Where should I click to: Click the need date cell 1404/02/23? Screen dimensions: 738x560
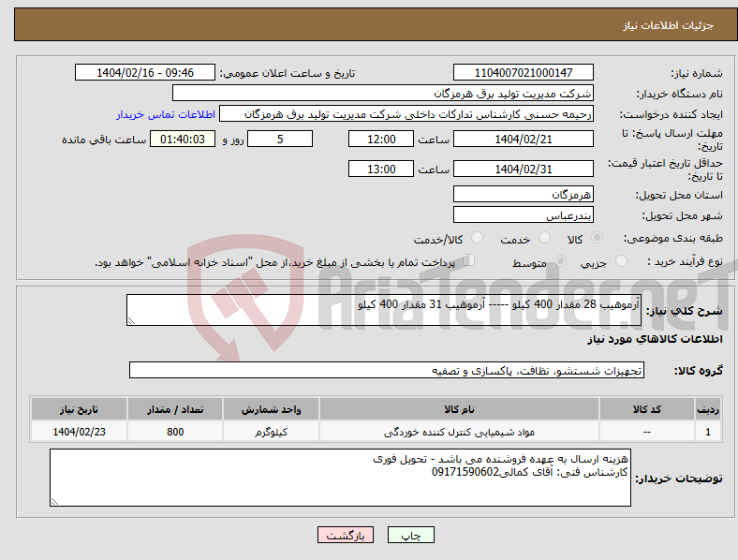79,432
